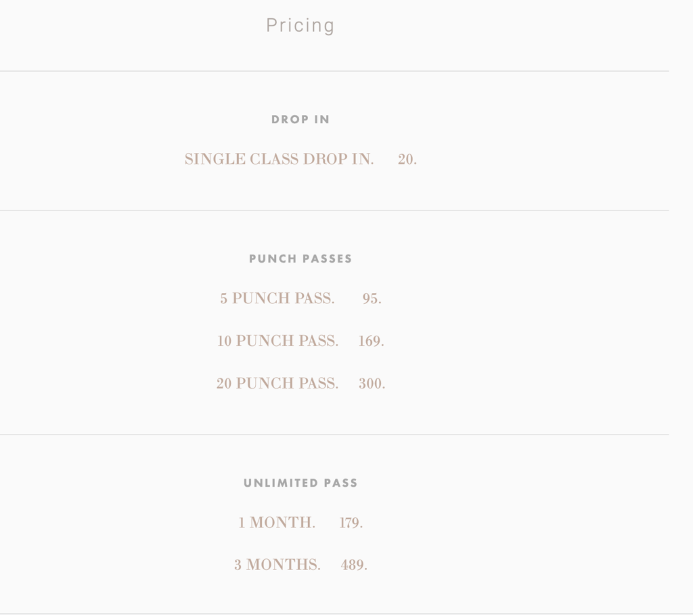
Task: Click divider line below Pricing heading
Action: point(334,71)
